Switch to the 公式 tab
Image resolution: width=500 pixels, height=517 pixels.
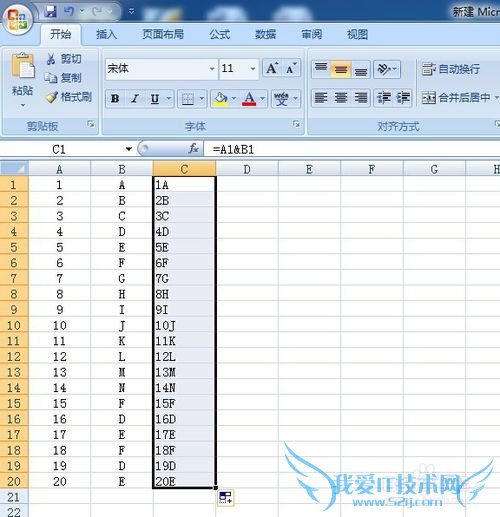tap(220, 34)
